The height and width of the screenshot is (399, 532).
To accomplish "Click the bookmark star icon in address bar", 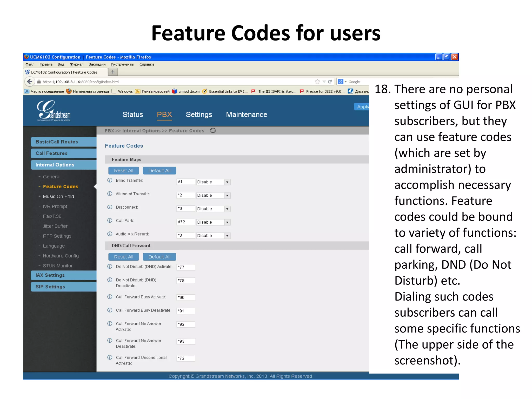I will coord(317,82).
